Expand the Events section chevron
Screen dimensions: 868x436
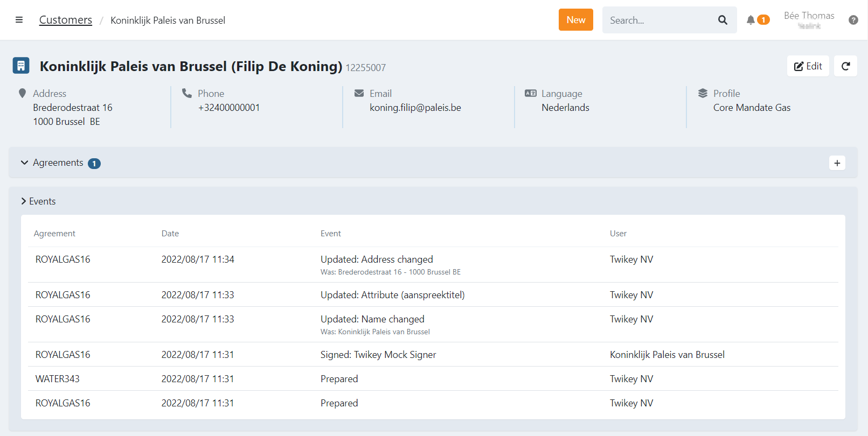pyautogui.click(x=24, y=201)
